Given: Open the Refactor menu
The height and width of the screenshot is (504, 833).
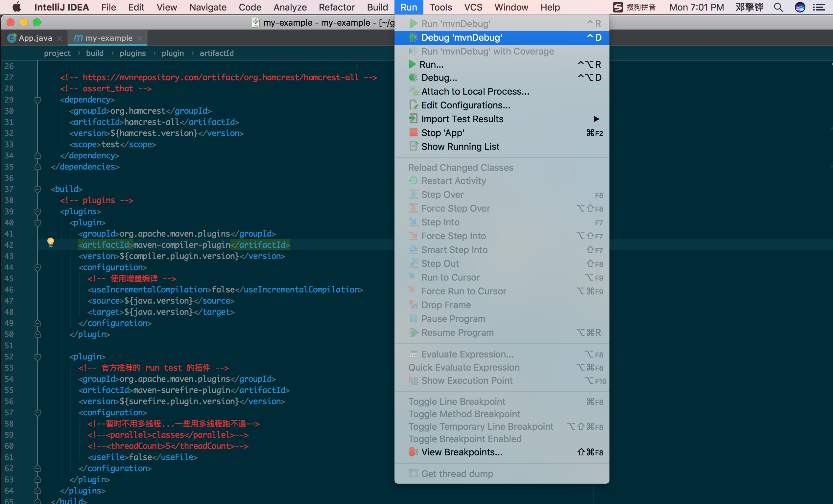Looking at the screenshot, I should coord(336,7).
